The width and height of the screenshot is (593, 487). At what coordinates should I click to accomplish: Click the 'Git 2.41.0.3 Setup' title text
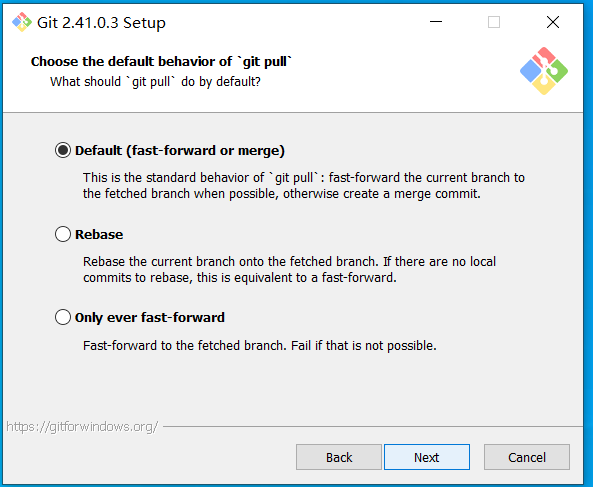tap(101, 23)
